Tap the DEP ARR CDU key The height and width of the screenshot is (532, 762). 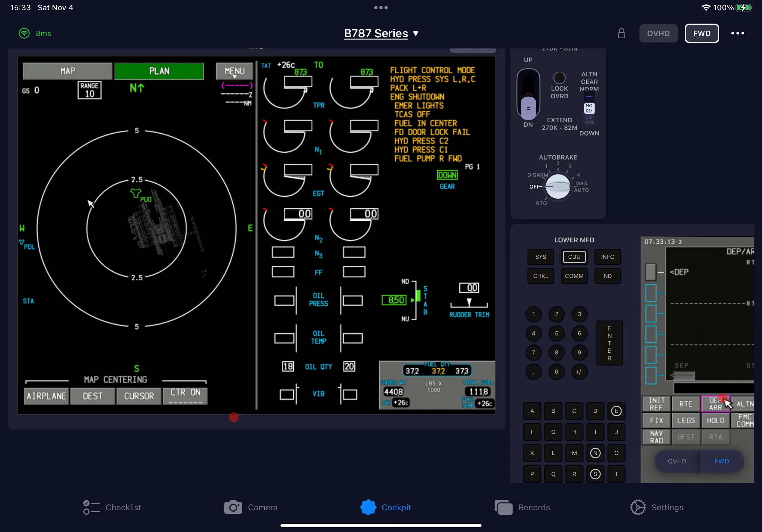[715, 404]
